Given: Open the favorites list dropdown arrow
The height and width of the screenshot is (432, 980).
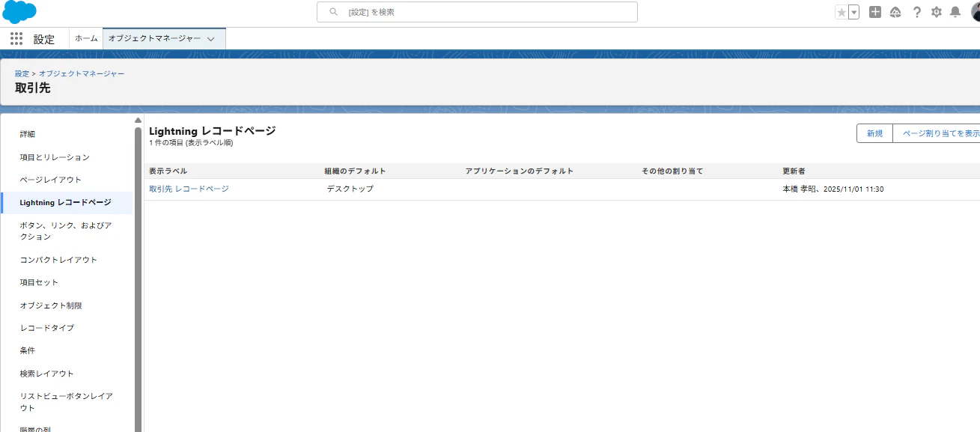Looking at the screenshot, I should click(853, 12).
